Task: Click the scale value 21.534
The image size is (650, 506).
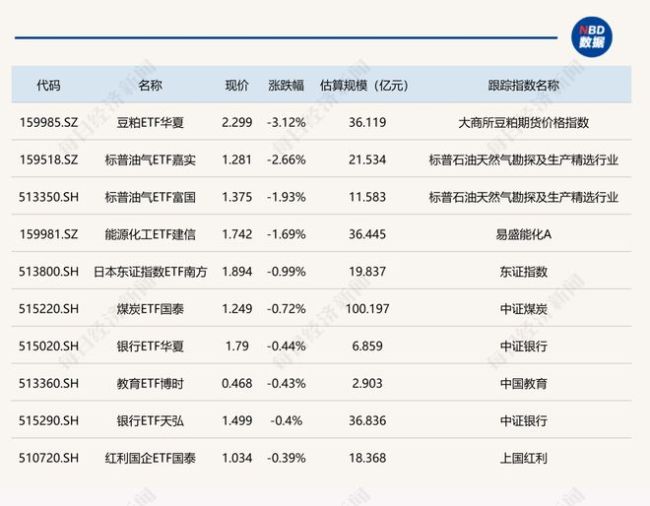Action: tap(367, 160)
